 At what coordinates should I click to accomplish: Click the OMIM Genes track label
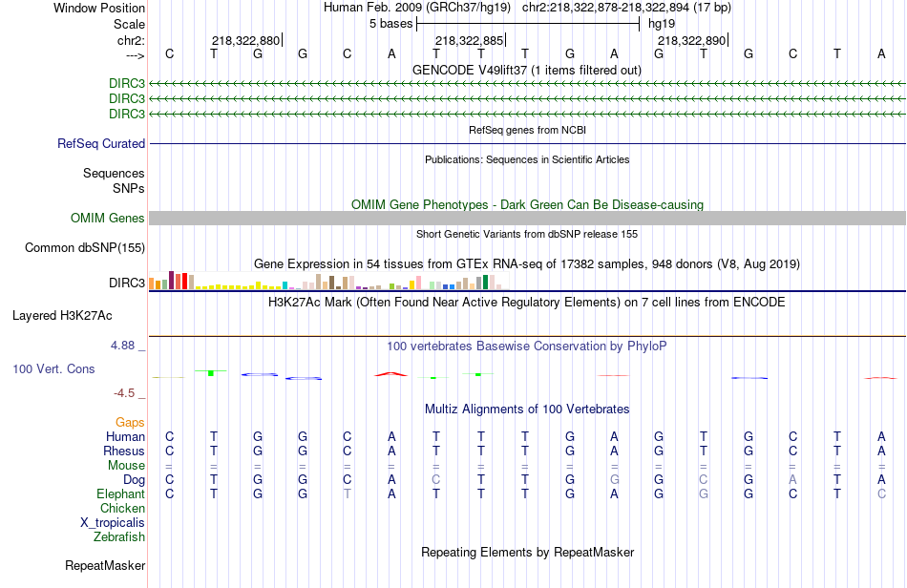108,218
